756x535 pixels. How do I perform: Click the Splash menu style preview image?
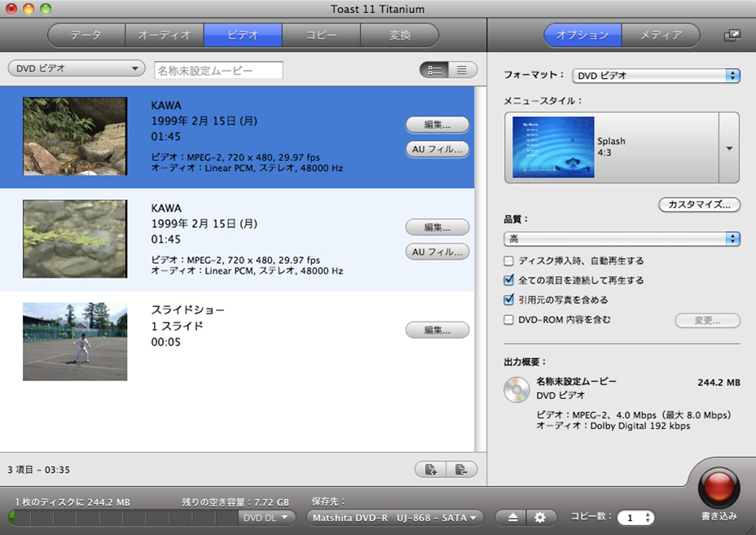tap(553, 147)
